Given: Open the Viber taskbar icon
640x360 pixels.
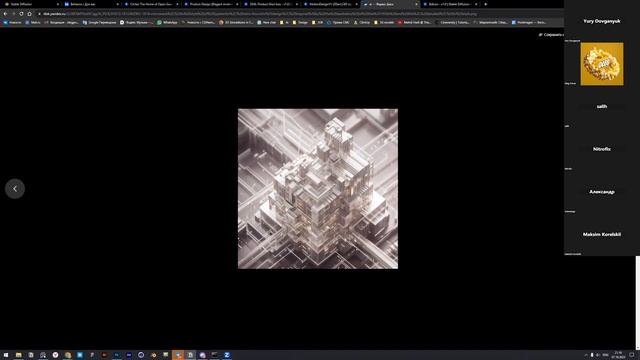Looking at the screenshot, I should coord(202,355).
